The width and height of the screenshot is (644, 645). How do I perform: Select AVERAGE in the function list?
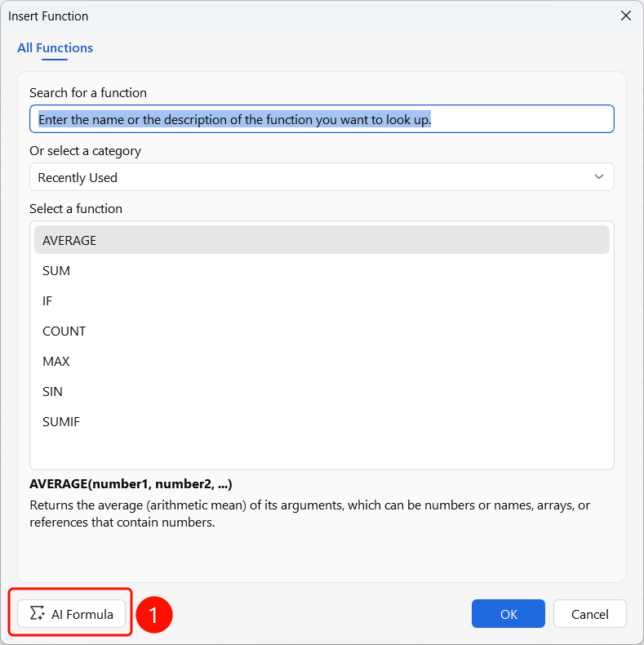coord(322,240)
